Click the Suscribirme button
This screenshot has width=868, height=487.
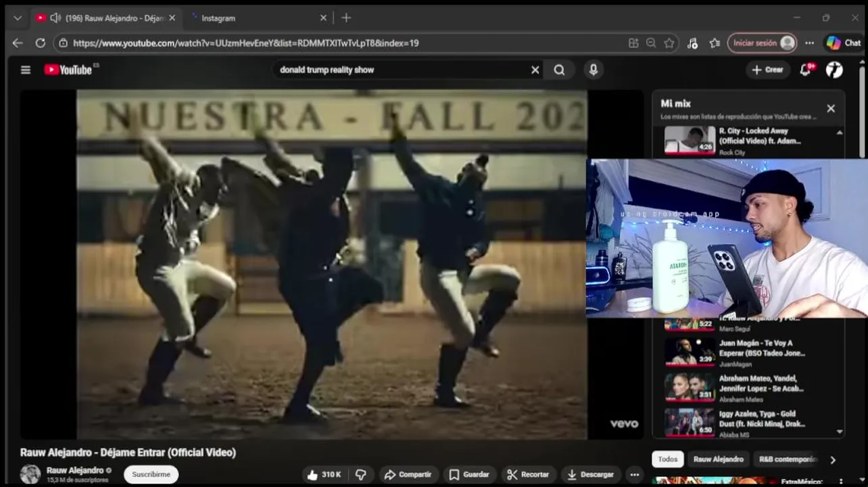coord(151,474)
